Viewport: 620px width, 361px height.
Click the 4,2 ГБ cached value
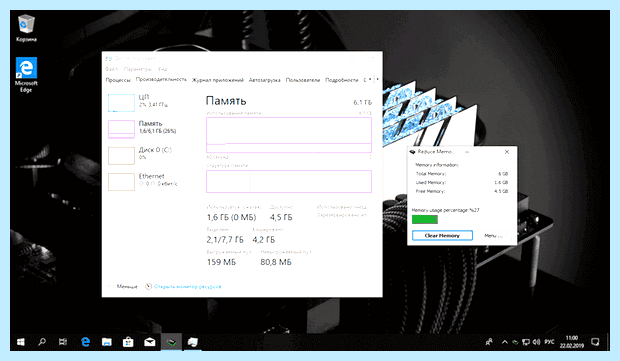[x=263, y=240]
